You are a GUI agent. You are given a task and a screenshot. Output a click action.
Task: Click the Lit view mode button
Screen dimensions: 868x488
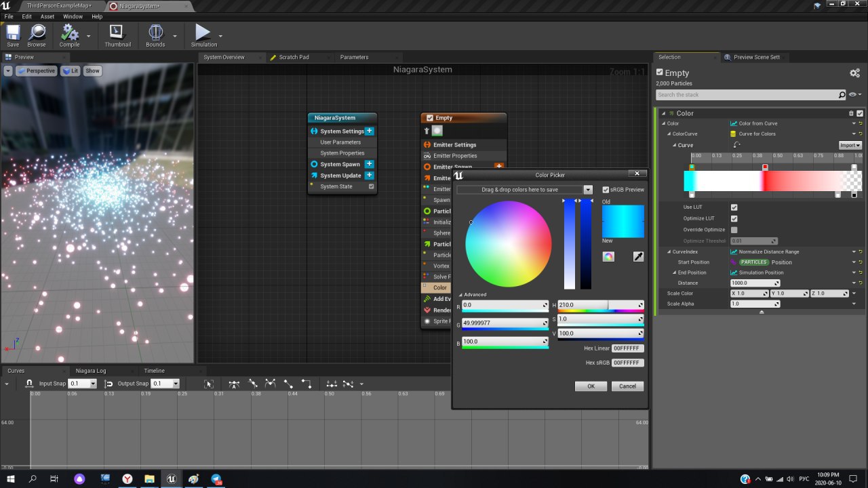tap(71, 70)
